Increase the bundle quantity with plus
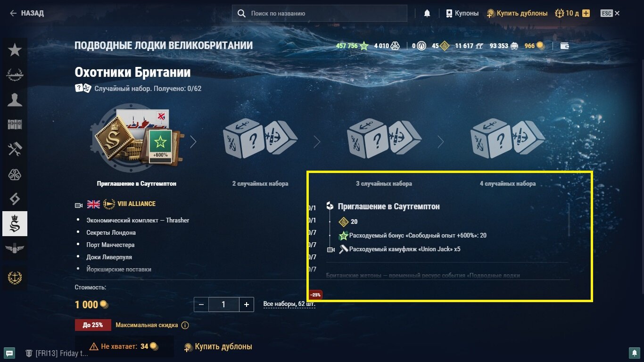The height and width of the screenshot is (362, 644). pos(247,304)
